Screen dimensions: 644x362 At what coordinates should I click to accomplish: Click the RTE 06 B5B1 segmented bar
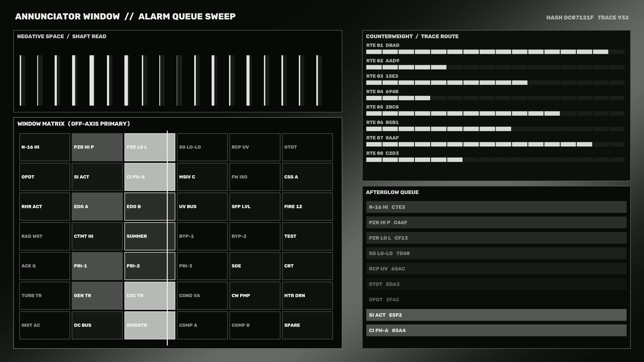pos(495,129)
